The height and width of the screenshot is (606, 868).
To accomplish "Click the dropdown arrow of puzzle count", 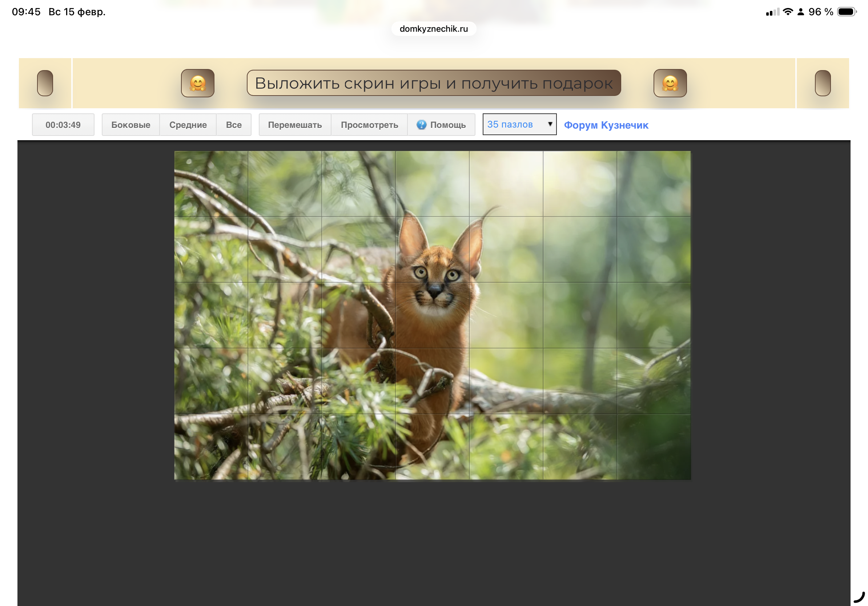I will click(x=550, y=124).
